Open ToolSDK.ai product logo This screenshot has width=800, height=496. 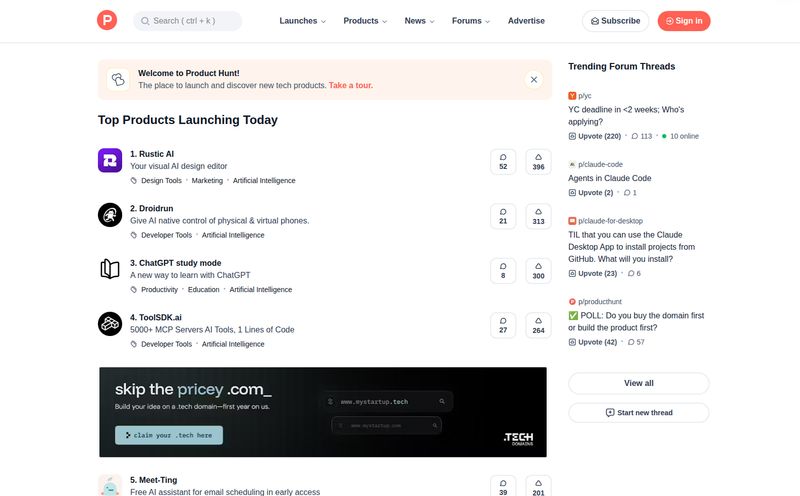coord(110,324)
